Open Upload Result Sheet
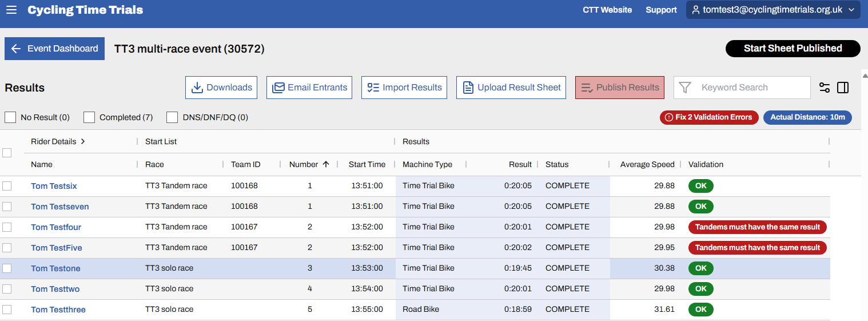Viewport: 868px width, 321px height. pyautogui.click(x=511, y=88)
